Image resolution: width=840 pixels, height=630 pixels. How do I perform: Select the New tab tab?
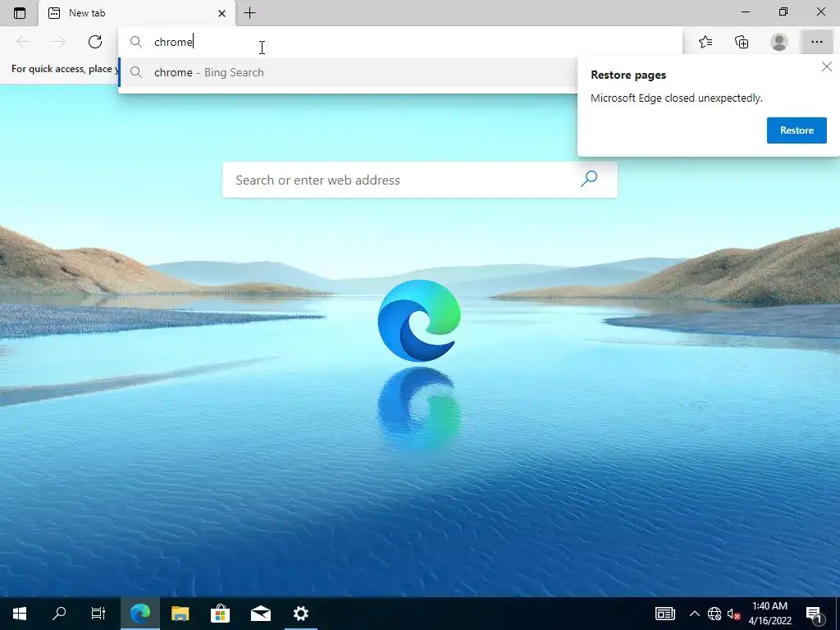click(x=137, y=13)
